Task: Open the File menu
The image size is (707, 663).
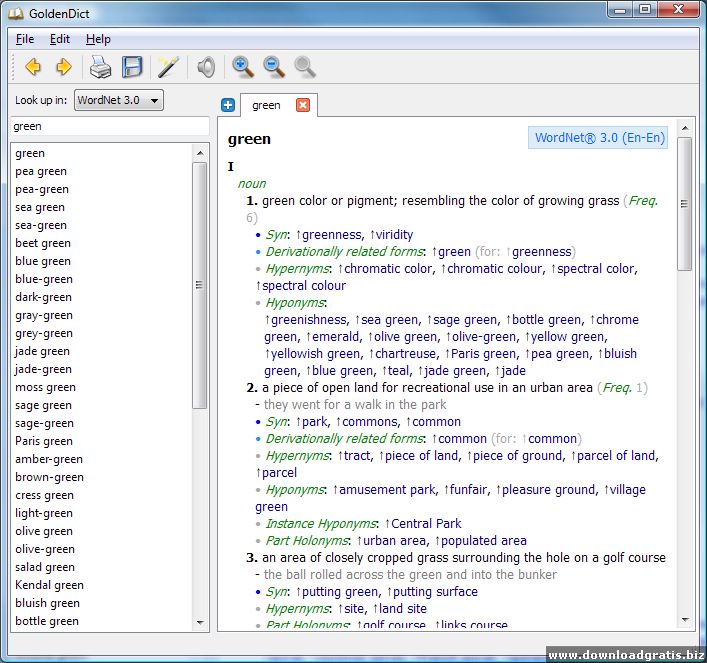Action: [25, 39]
